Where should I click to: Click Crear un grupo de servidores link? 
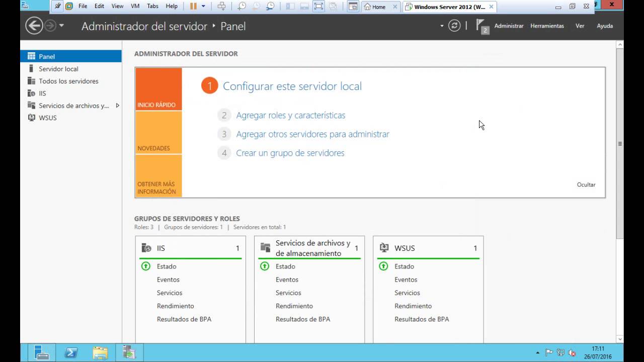click(290, 153)
